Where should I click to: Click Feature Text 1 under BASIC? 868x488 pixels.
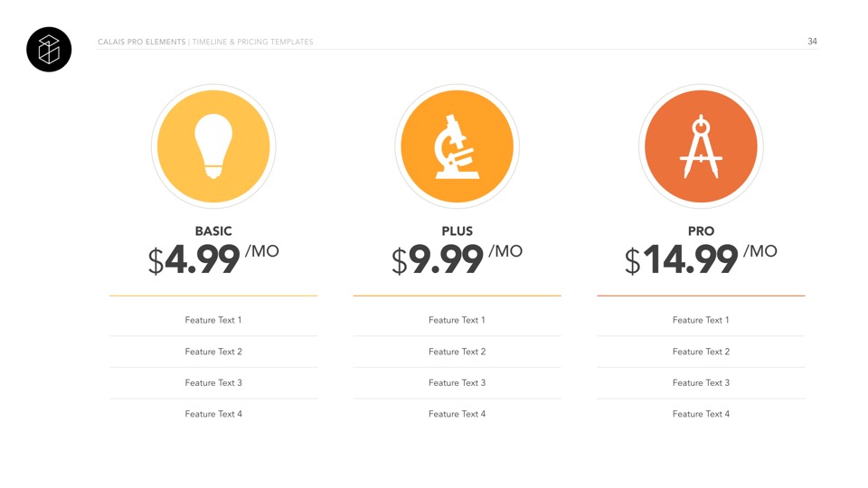(213, 320)
